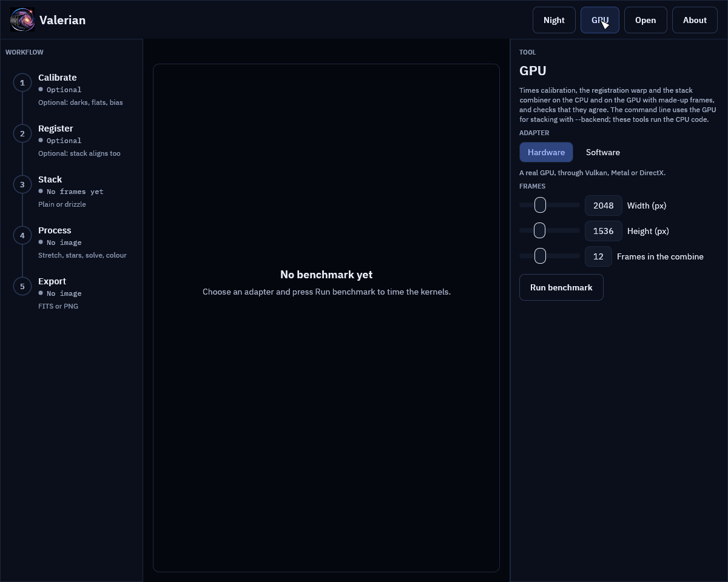Adjust the Height slider handle
Viewport: 728px width, 582px height.
pos(539,231)
